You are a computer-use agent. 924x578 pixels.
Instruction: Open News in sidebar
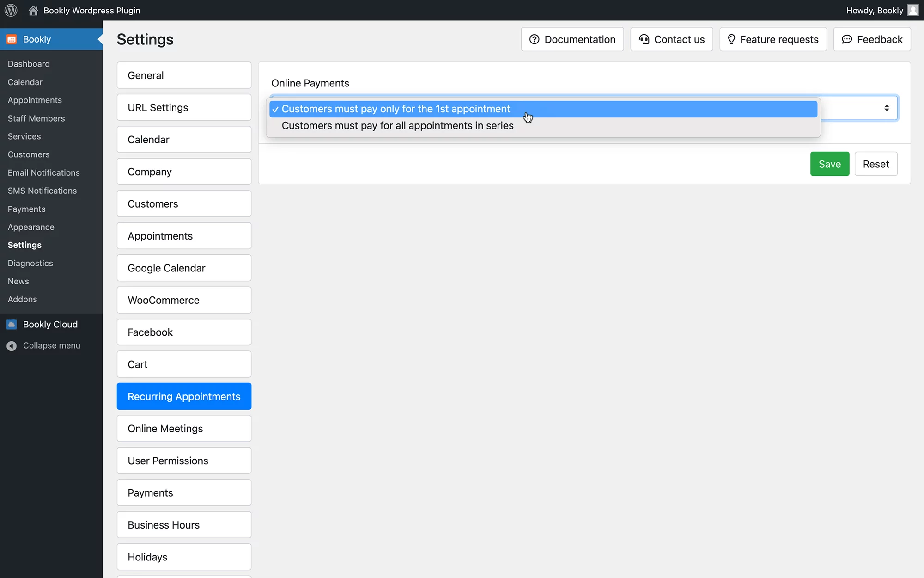click(x=18, y=281)
